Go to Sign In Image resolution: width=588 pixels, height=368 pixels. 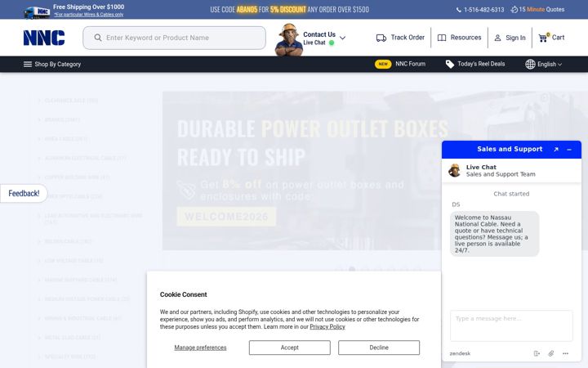pos(510,38)
